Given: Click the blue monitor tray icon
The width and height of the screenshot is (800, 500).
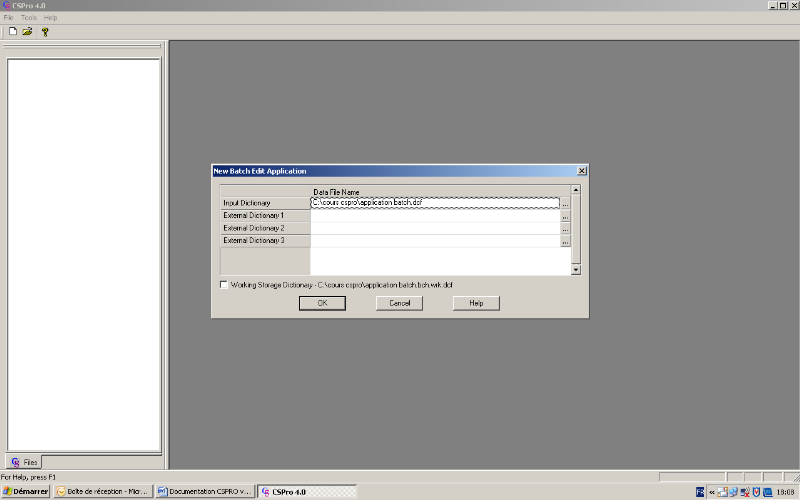Looking at the screenshot, I should (x=767, y=492).
